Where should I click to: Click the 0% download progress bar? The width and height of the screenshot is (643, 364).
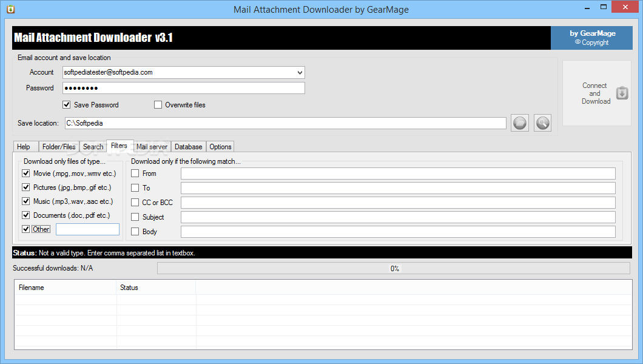click(394, 268)
